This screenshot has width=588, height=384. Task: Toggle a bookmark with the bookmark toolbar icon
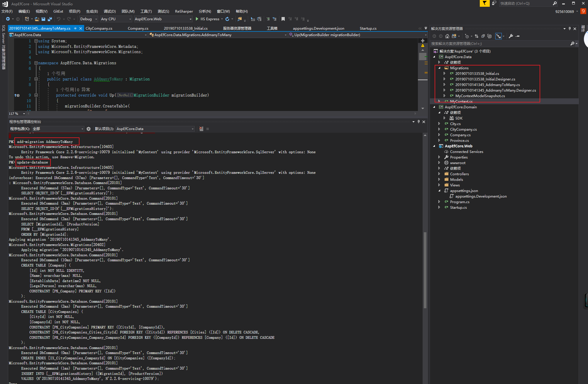coord(283,19)
